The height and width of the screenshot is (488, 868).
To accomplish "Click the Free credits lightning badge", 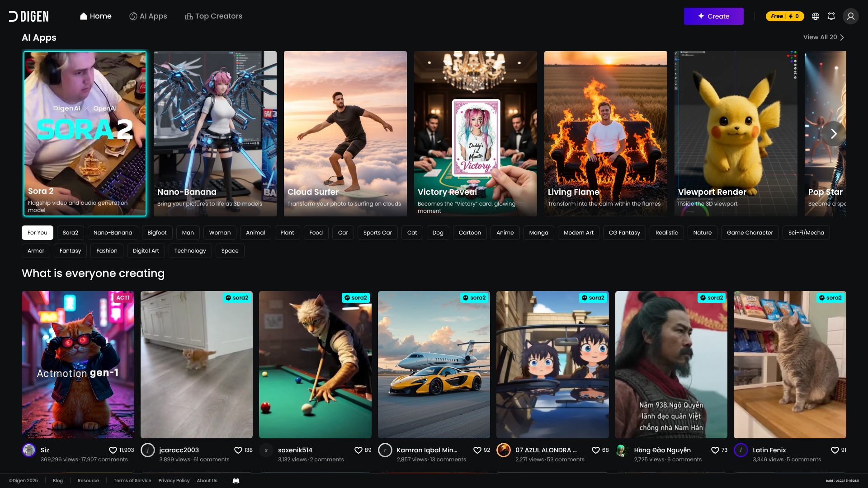I will click(x=785, y=16).
